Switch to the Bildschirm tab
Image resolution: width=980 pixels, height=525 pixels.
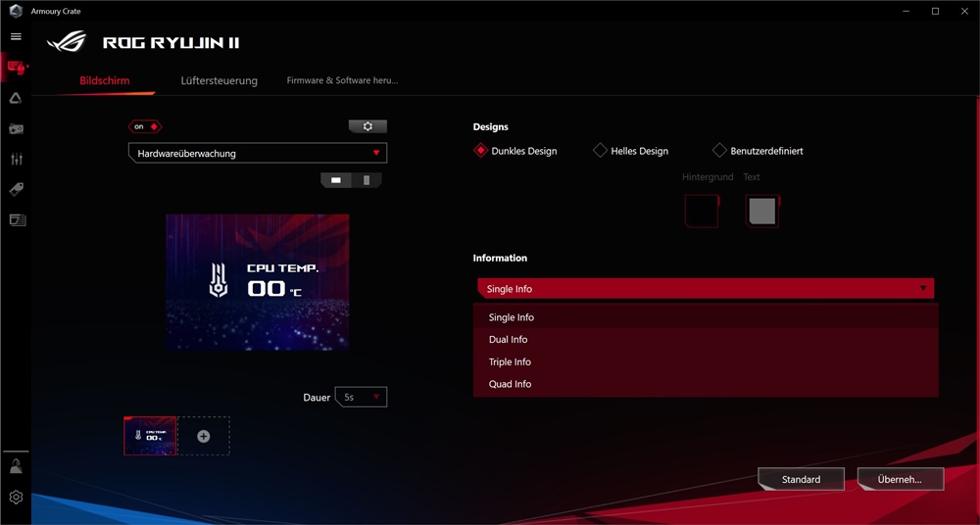(x=105, y=80)
